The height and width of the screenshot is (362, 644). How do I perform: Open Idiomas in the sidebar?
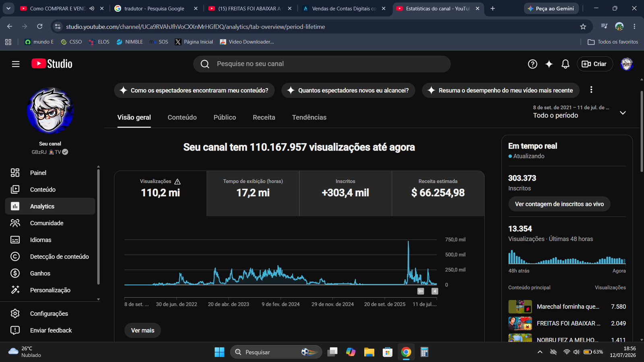50,240
